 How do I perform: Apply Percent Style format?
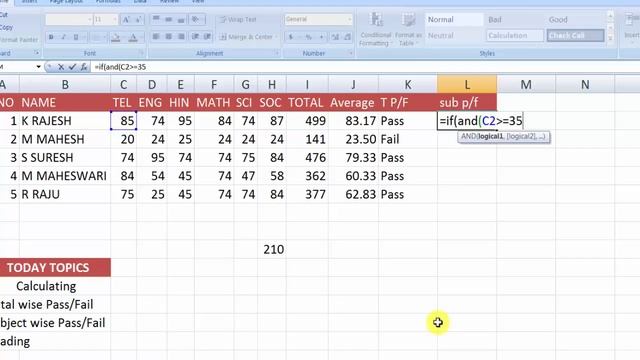pyautogui.click(x=309, y=37)
